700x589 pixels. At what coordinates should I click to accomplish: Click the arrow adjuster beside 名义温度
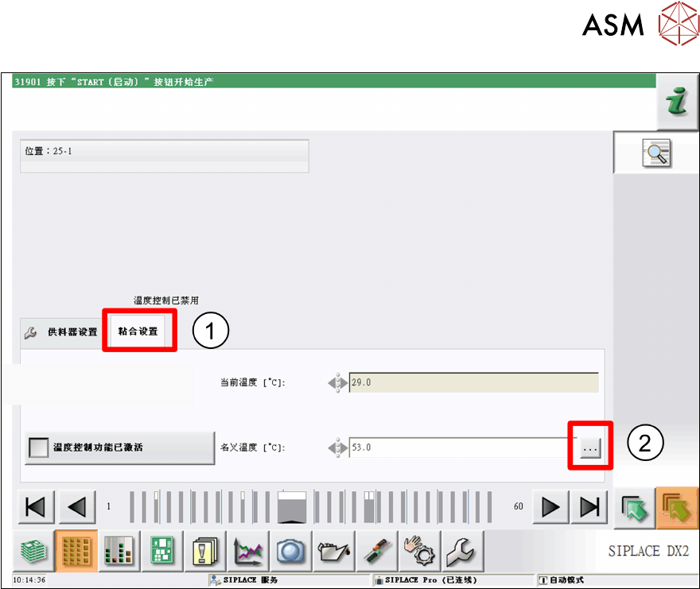click(x=338, y=448)
